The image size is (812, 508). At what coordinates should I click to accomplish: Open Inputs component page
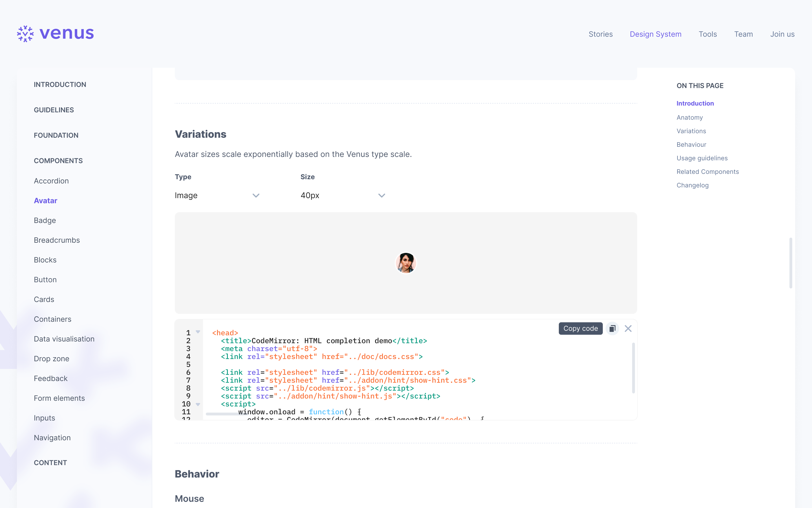[44, 418]
